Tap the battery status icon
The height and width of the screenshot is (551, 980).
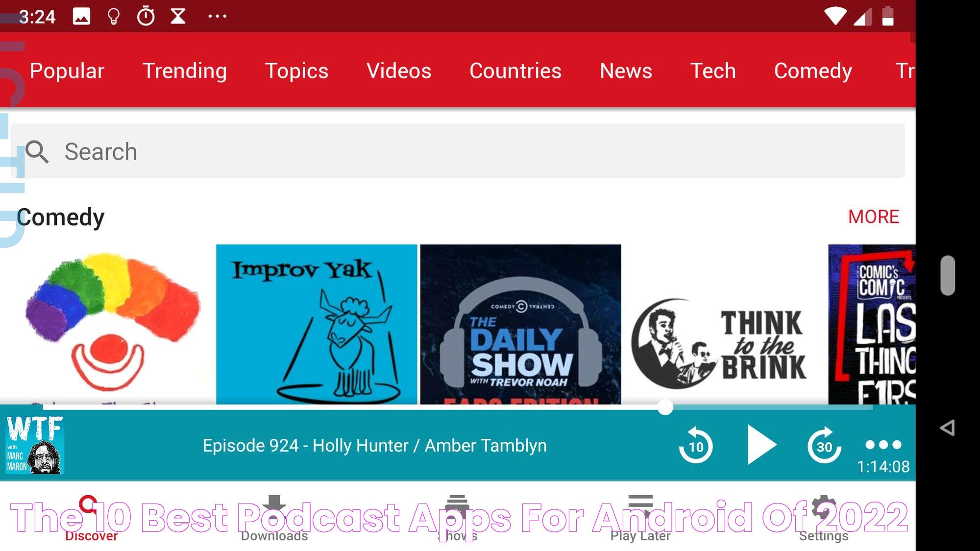click(887, 16)
